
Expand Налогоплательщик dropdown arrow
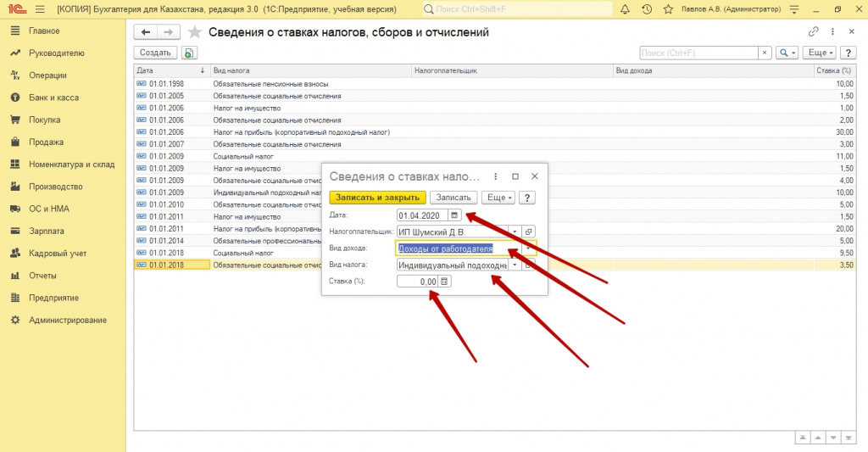pyautogui.click(x=515, y=232)
